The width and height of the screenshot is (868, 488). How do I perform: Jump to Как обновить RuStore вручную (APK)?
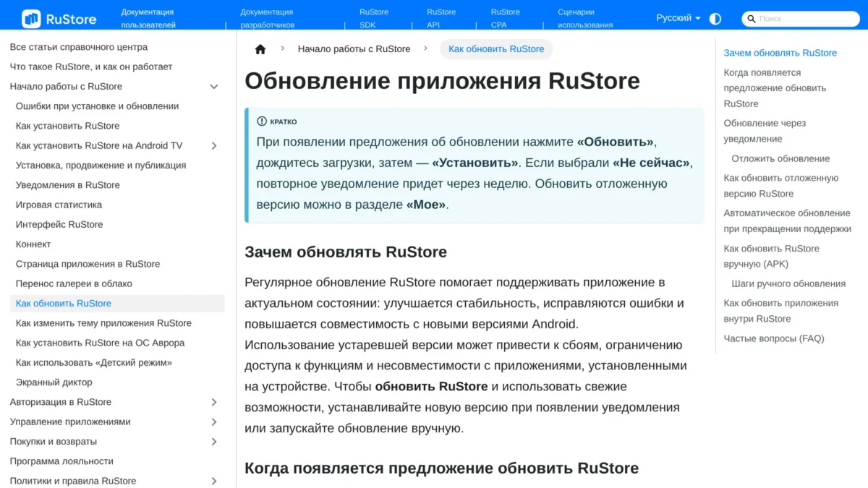tap(771, 256)
